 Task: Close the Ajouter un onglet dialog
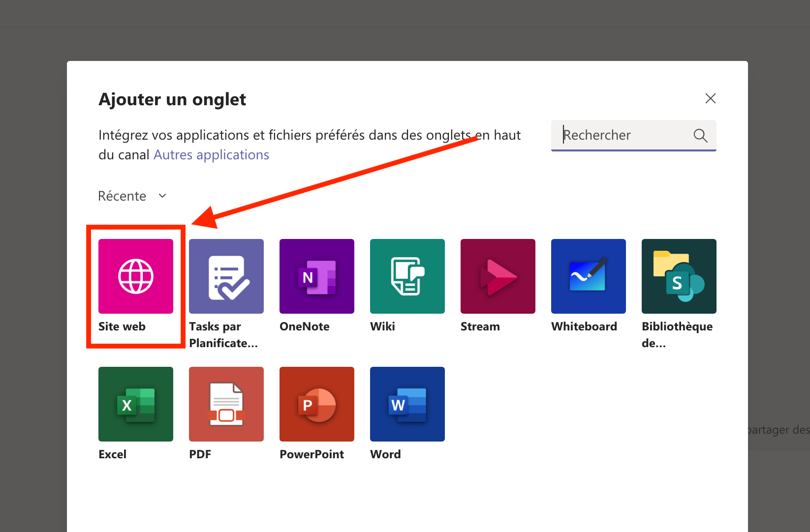tap(710, 98)
